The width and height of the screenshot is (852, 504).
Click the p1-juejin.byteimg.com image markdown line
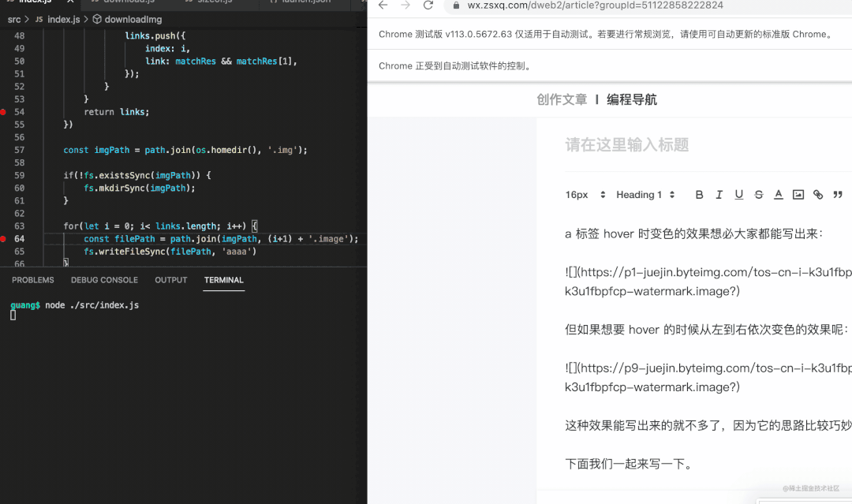tap(708, 282)
